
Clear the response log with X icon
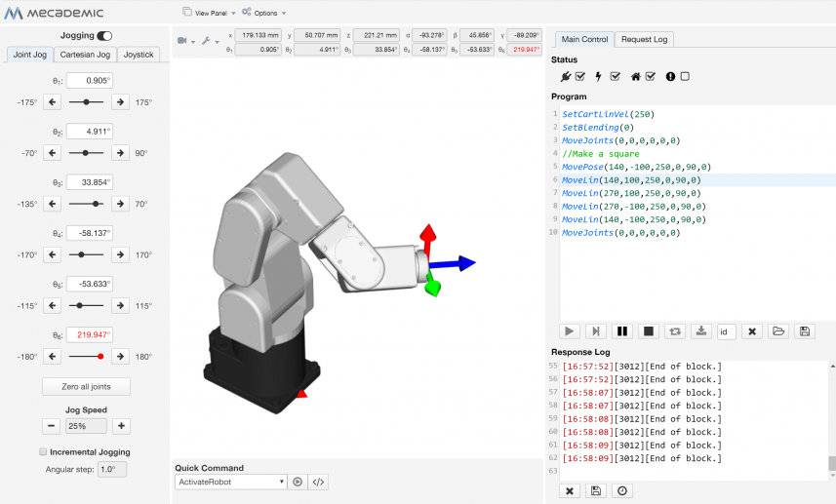(570, 490)
